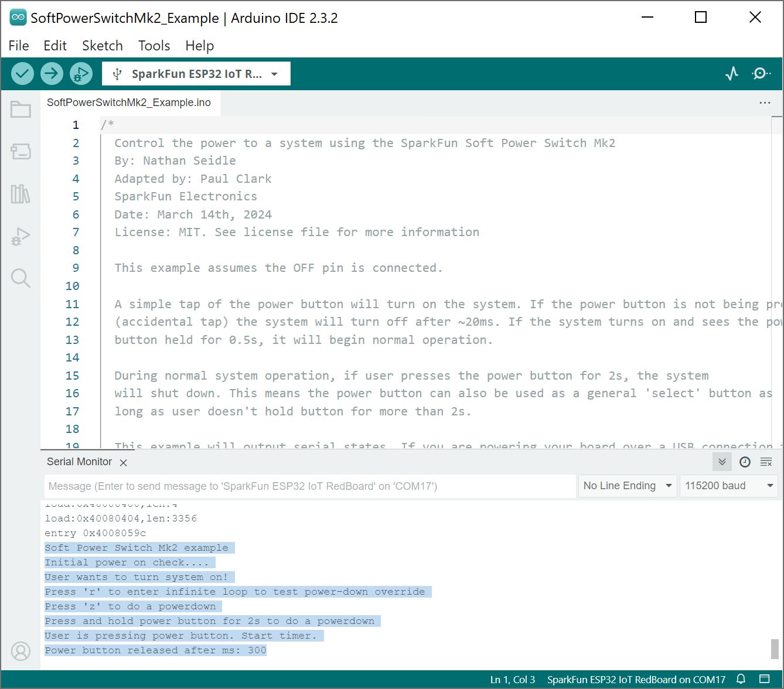Click the Arduino IDE logo in title bar
This screenshot has height=689, width=784.
coord(18,18)
